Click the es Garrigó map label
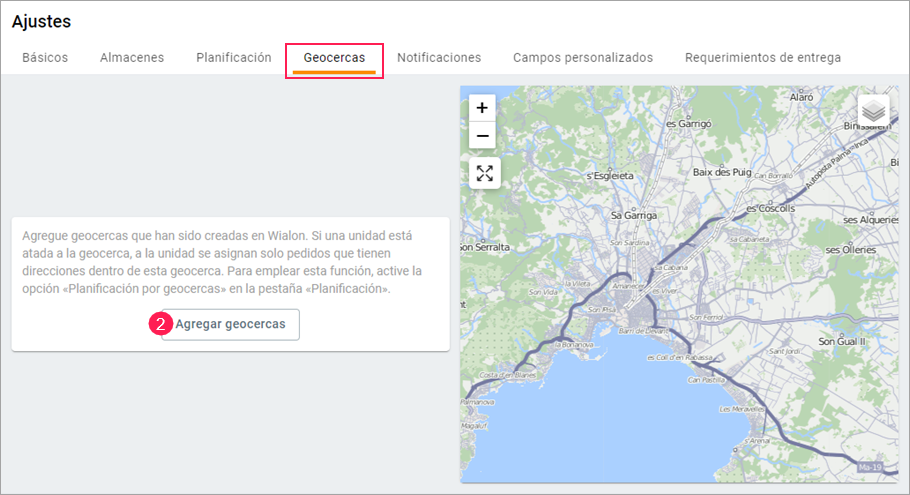The image size is (910, 495). coord(689,124)
